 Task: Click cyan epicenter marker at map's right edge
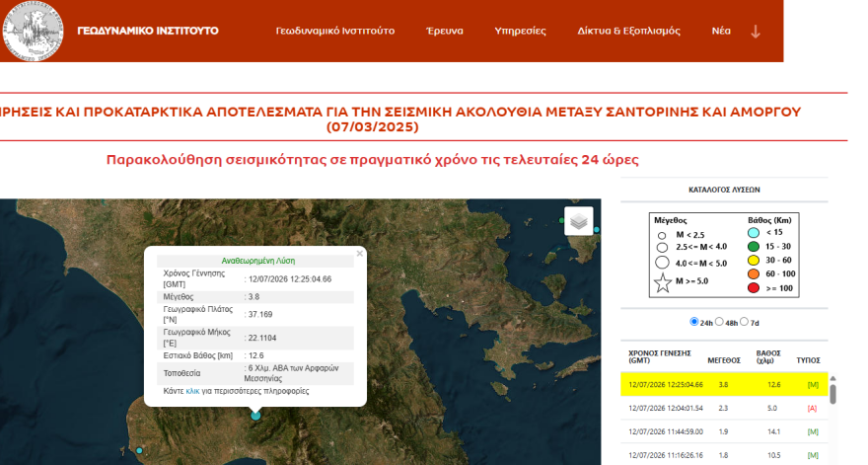pos(596,229)
